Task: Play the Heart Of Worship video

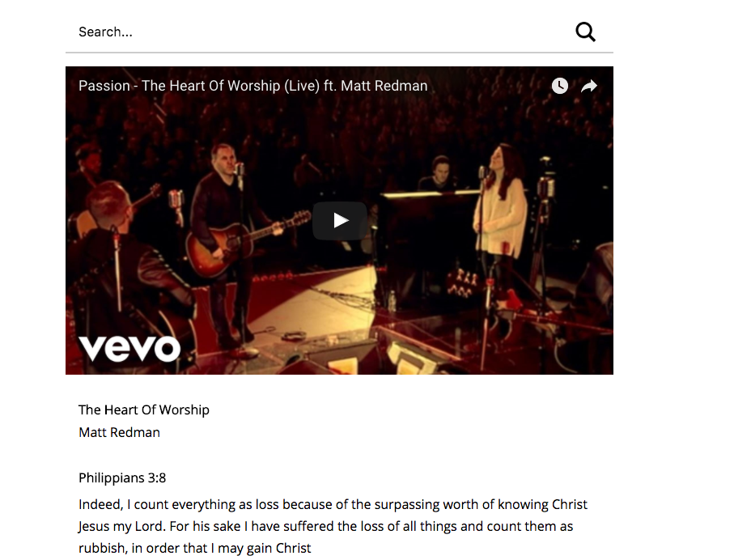Action: pos(340,220)
